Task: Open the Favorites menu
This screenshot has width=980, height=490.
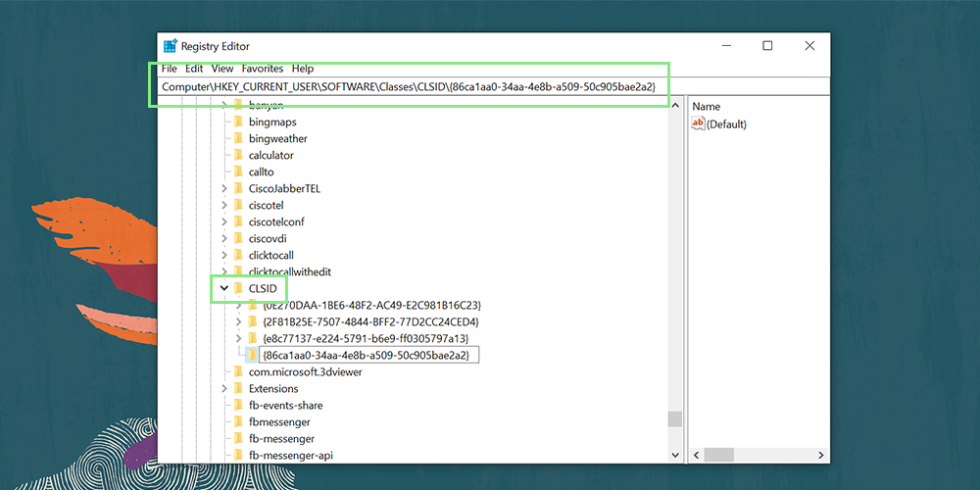Action: pyautogui.click(x=263, y=69)
